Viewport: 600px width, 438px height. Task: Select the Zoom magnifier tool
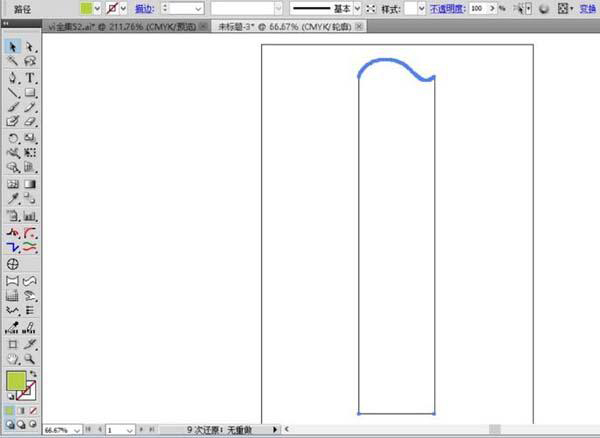pyautogui.click(x=29, y=359)
